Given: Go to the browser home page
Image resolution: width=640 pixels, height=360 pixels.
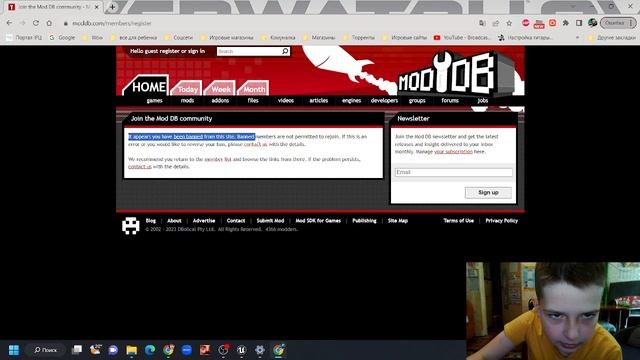Looking at the screenshot, I should click(49, 23).
